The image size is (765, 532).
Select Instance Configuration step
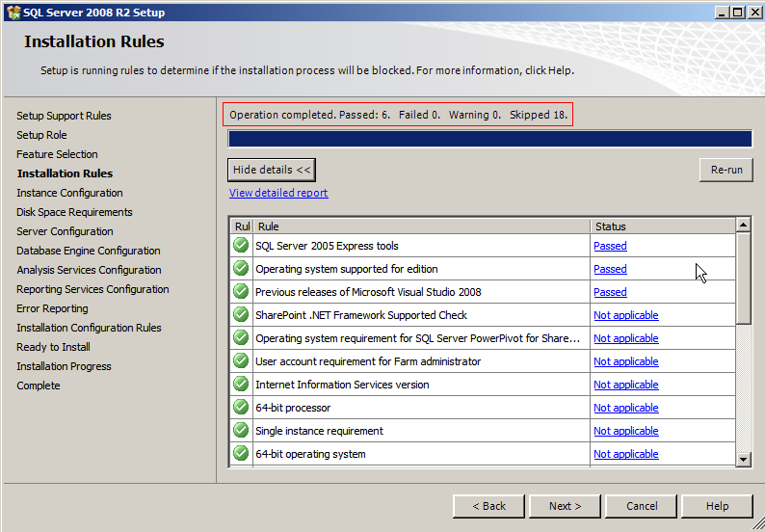(69, 193)
